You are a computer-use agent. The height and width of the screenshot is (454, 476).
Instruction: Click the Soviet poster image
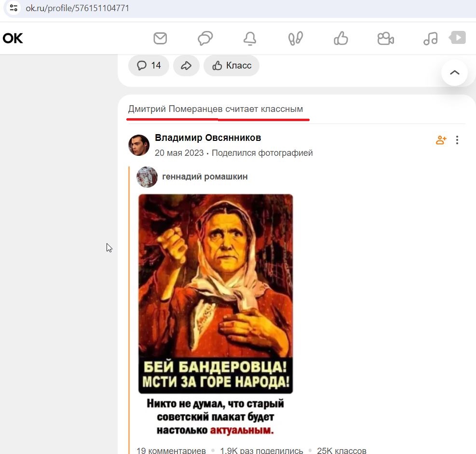(216, 294)
